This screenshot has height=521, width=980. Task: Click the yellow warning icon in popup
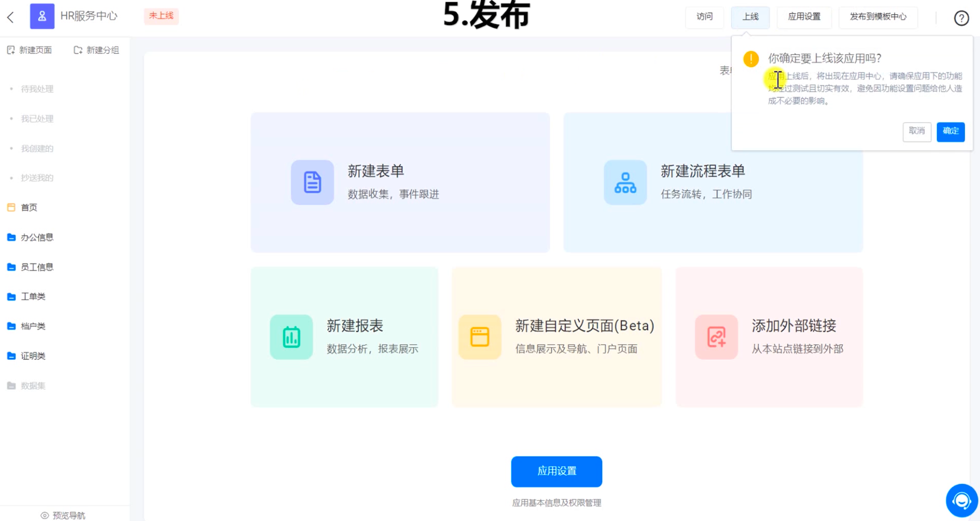coord(751,59)
